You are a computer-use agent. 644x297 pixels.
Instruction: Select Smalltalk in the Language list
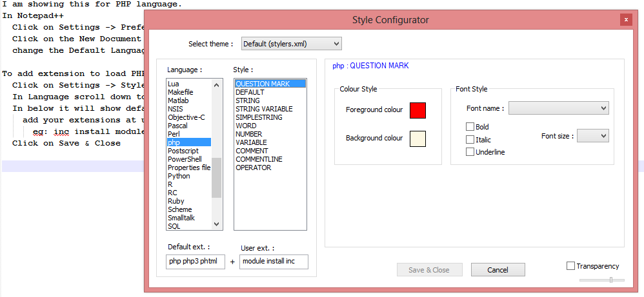pos(188,217)
